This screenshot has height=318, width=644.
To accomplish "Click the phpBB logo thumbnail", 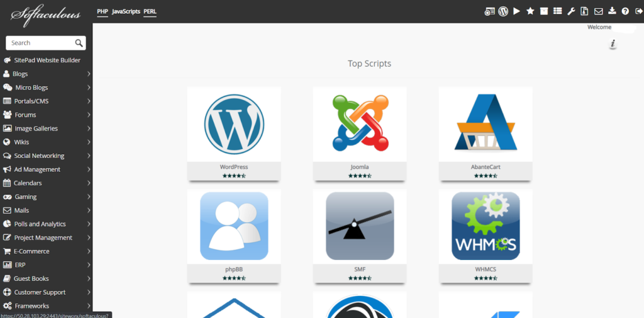I will point(234,226).
